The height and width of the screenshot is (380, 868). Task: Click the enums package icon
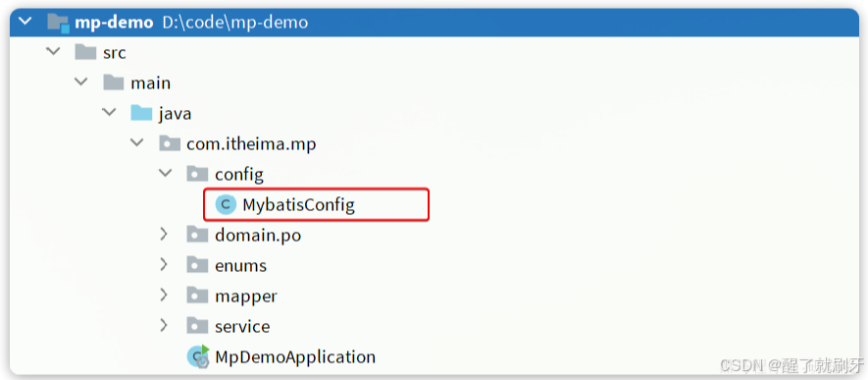point(197,265)
